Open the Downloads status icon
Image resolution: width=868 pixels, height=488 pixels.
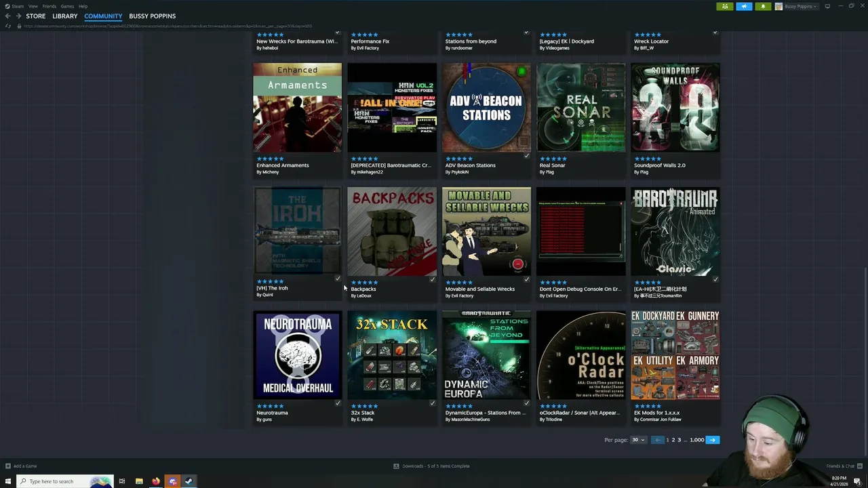[397, 466]
